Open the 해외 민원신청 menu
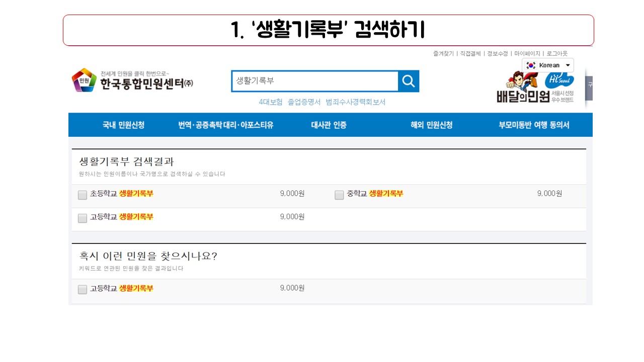 tap(431, 125)
